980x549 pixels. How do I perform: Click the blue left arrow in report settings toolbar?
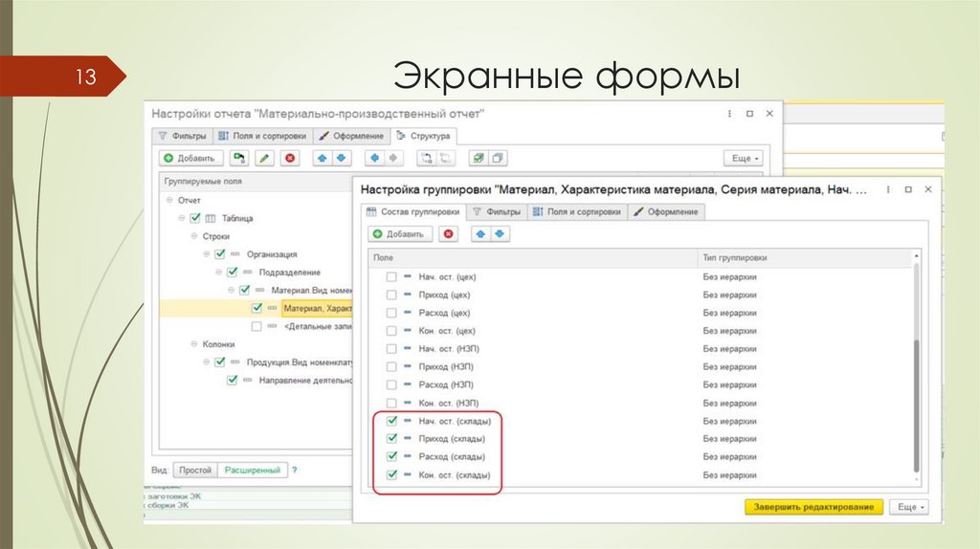(374, 159)
